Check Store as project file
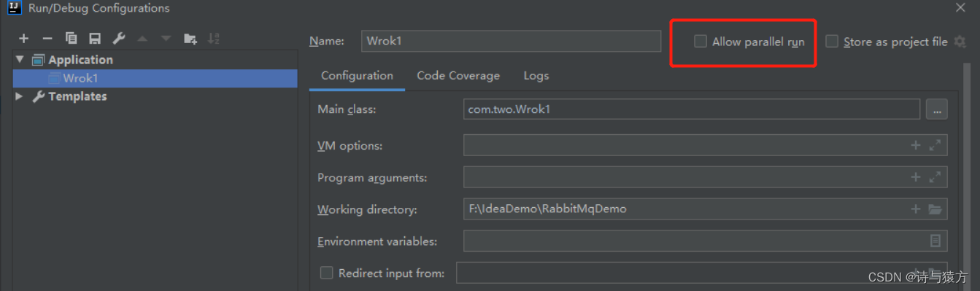This screenshot has height=291, width=980. [x=832, y=42]
